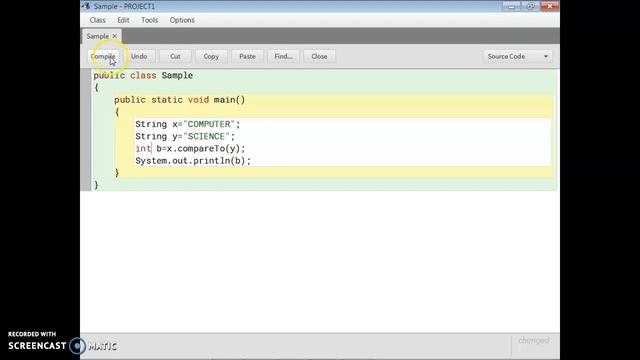Viewport: 640px width, 360px height.
Task: Click the Close toolbar button
Action: [319, 56]
